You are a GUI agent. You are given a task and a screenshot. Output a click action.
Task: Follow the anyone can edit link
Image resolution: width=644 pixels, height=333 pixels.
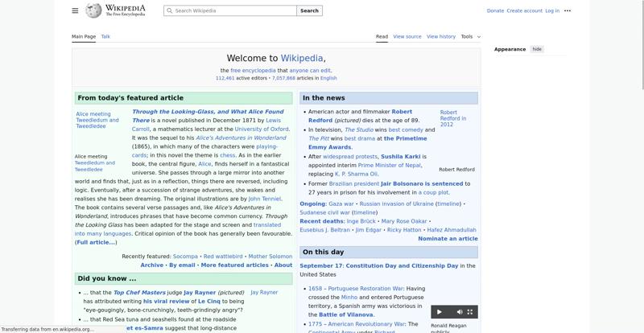[310, 70]
